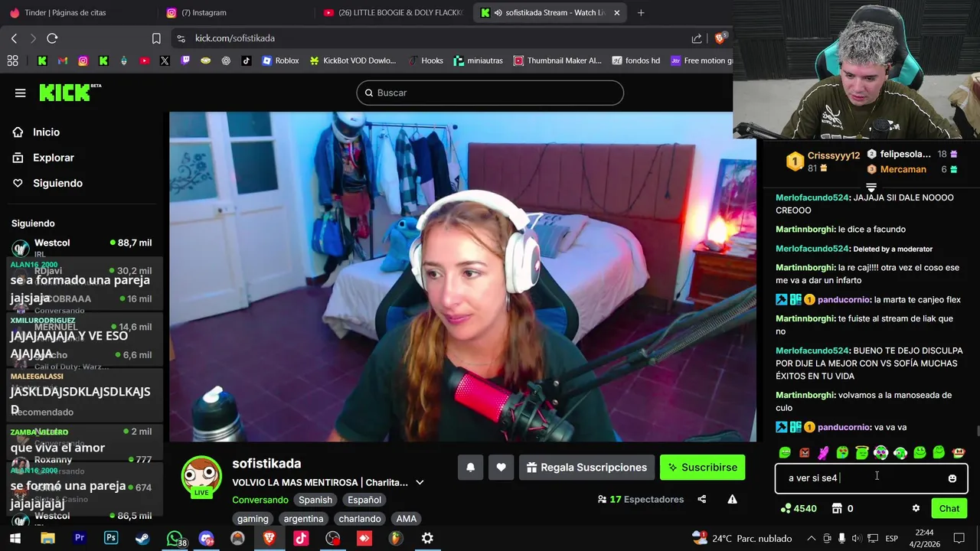Screen dimensions: 980x551
Task: Open Adobe Premiere Pro from the taskbar
Action: click(x=79, y=538)
